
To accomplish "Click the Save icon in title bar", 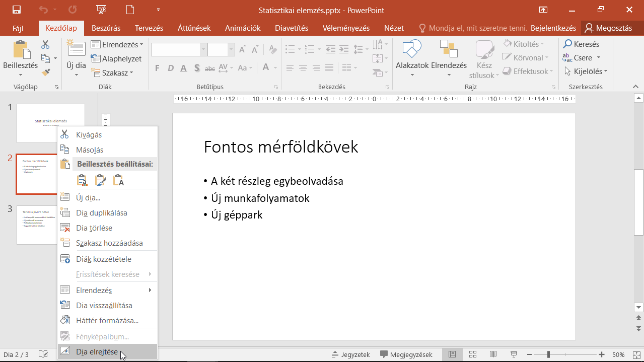I will pos(17,10).
